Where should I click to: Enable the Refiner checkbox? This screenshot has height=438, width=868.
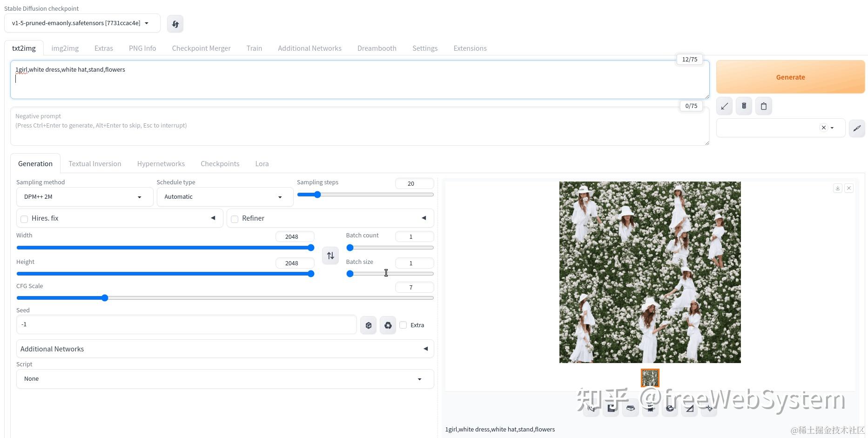tap(235, 219)
